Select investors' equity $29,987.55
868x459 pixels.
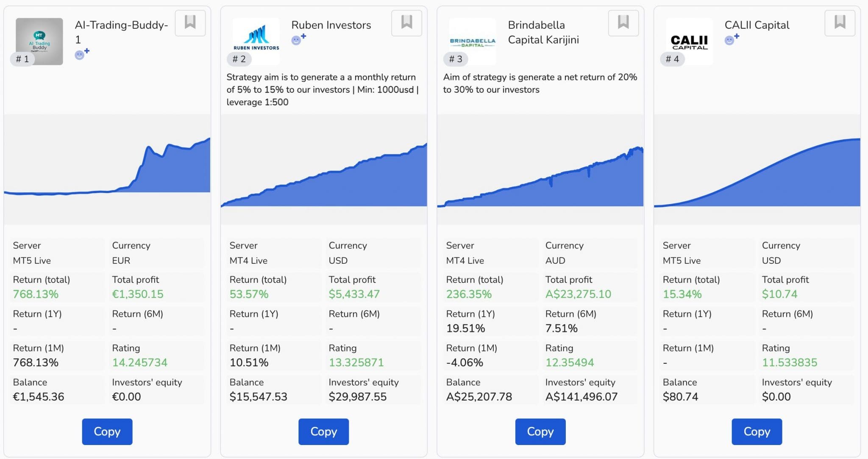click(358, 397)
